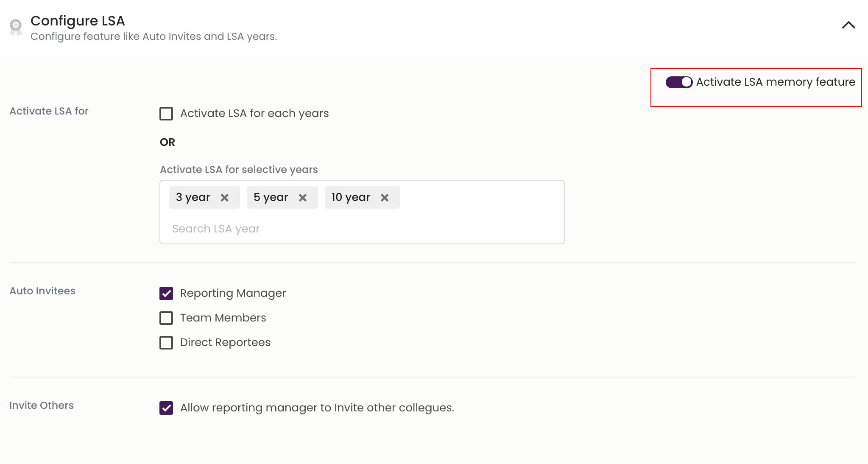Click the 10 year tag label
Screen dimensions: 868x464
click(350, 197)
